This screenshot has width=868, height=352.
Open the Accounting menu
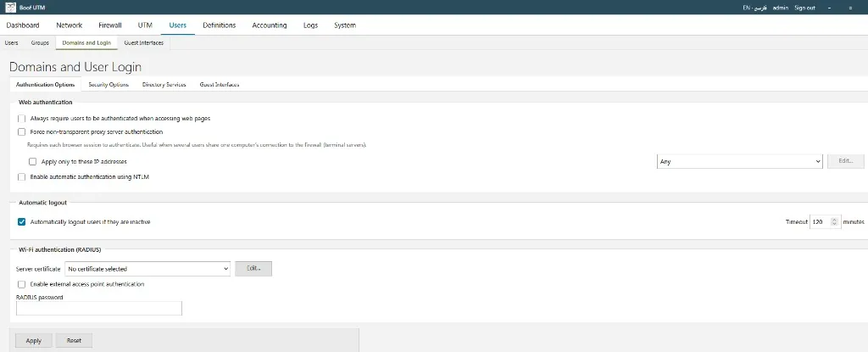(270, 25)
